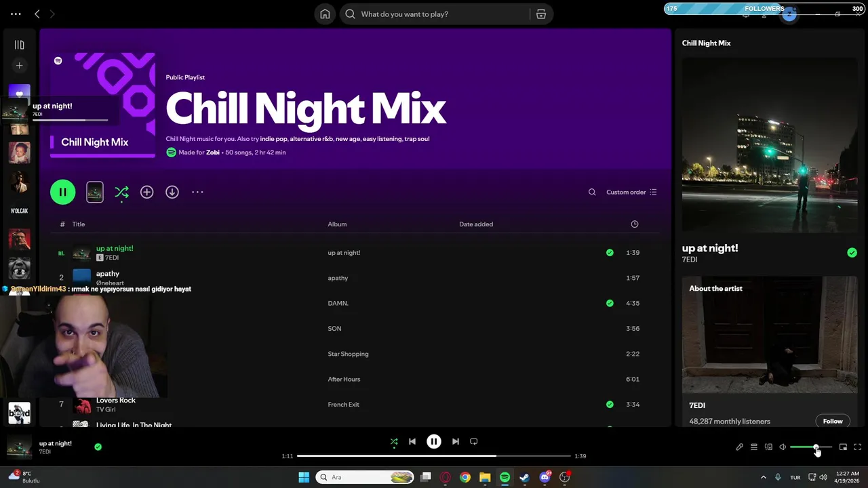The image size is (868, 488).
Task: Open OBS Studio from taskbar
Action: point(564,477)
